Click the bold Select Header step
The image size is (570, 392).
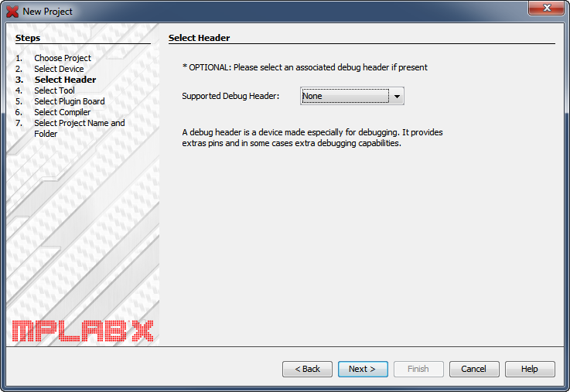(66, 80)
